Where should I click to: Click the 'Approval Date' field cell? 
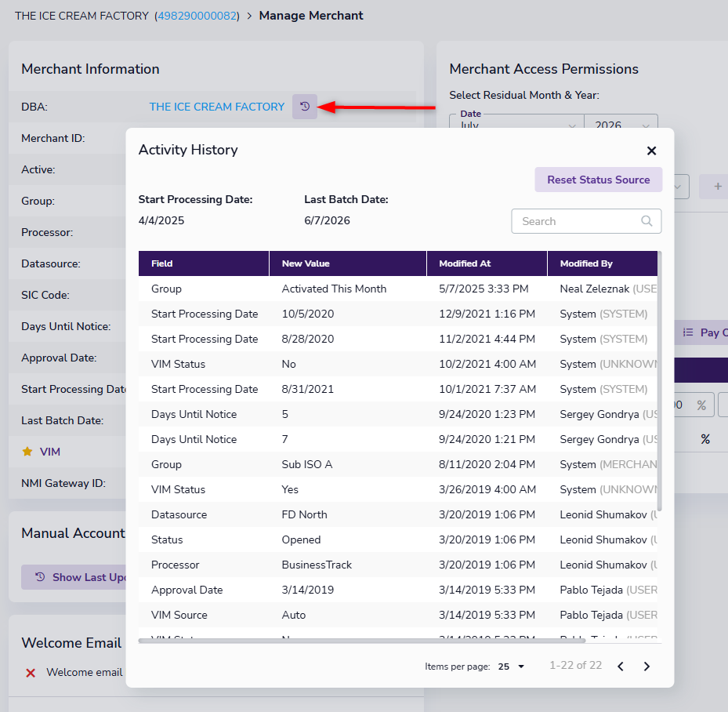[187, 590]
